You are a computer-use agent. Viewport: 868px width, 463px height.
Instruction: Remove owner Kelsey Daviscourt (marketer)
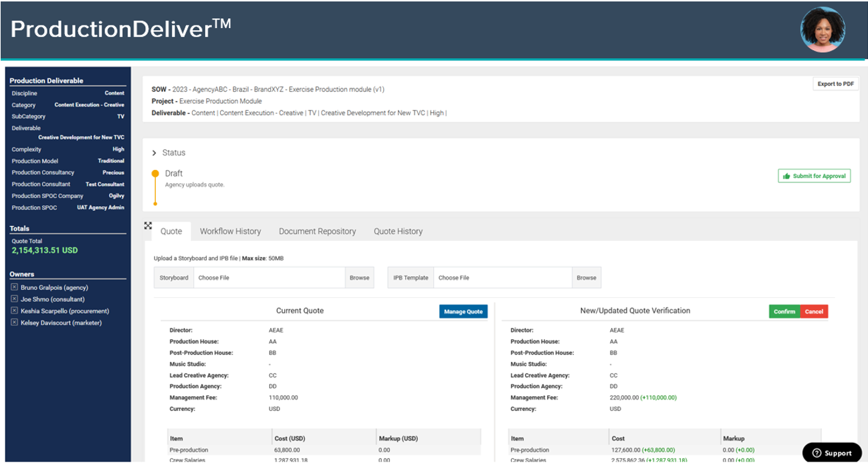(14, 322)
